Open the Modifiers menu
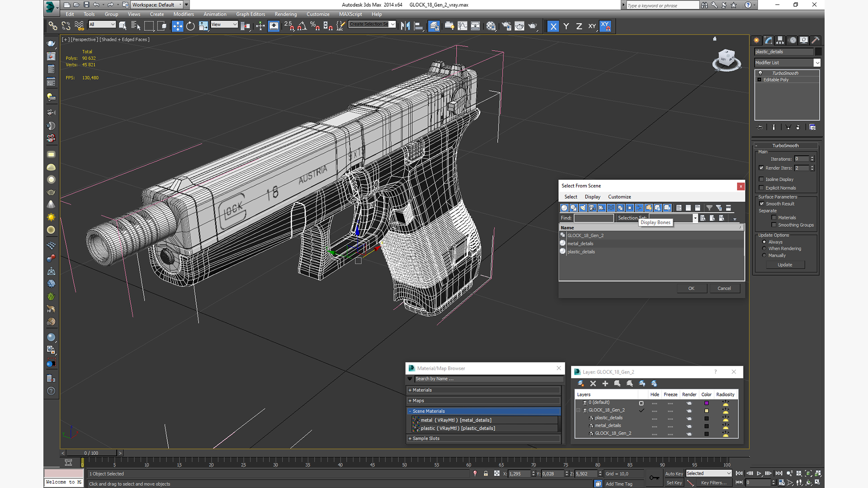This screenshot has width=868, height=488. point(184,14)
